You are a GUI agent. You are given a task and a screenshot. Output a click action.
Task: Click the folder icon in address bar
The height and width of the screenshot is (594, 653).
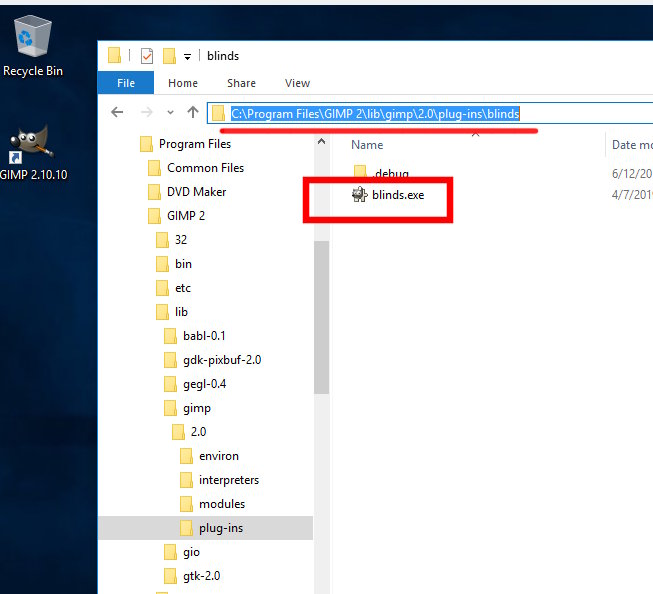point(218,113)
